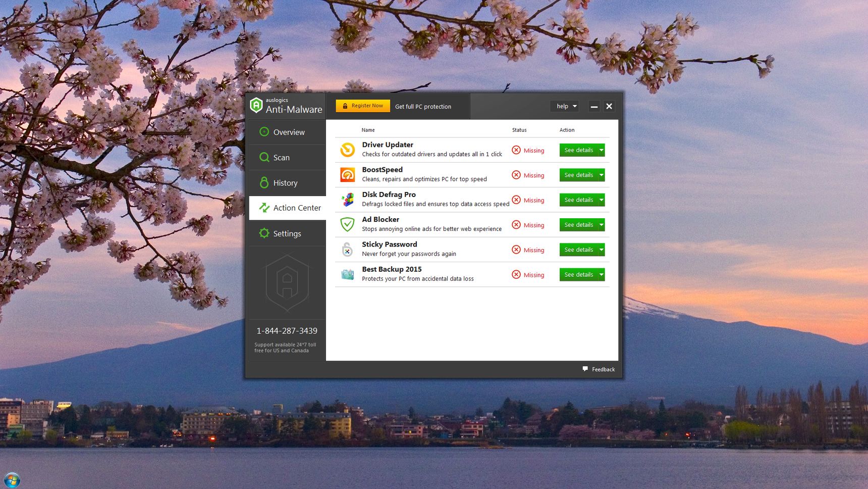
Task: Click the red X status icon for BoostSpeed
Action: (x=516, y=175)
